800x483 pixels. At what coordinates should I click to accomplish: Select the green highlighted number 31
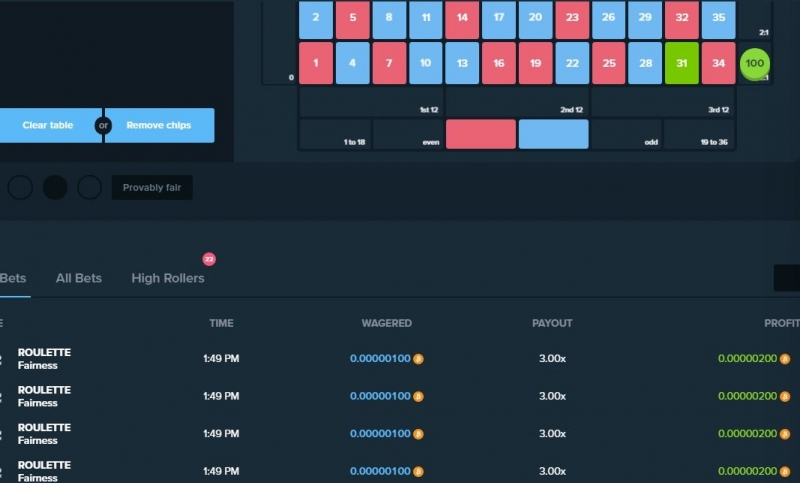(682, 63)
